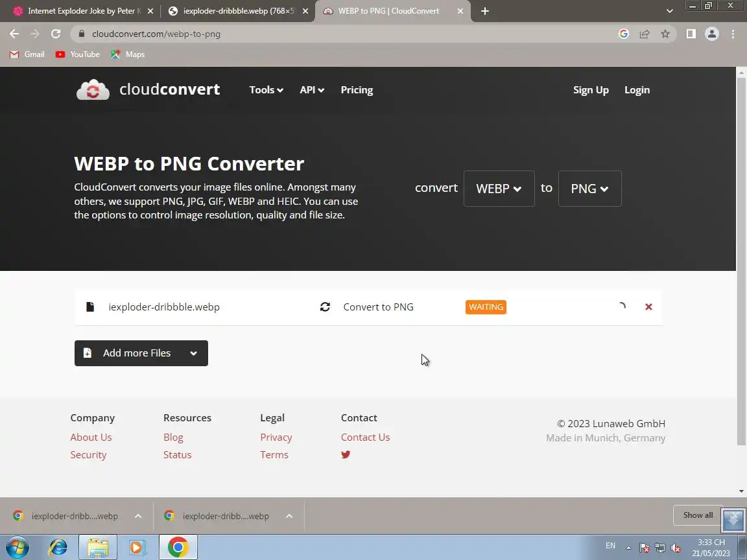Screen dimensions: 747x560
Task: Click the convert arrows icon before Convert to PNG
Action: click(325, 307)
